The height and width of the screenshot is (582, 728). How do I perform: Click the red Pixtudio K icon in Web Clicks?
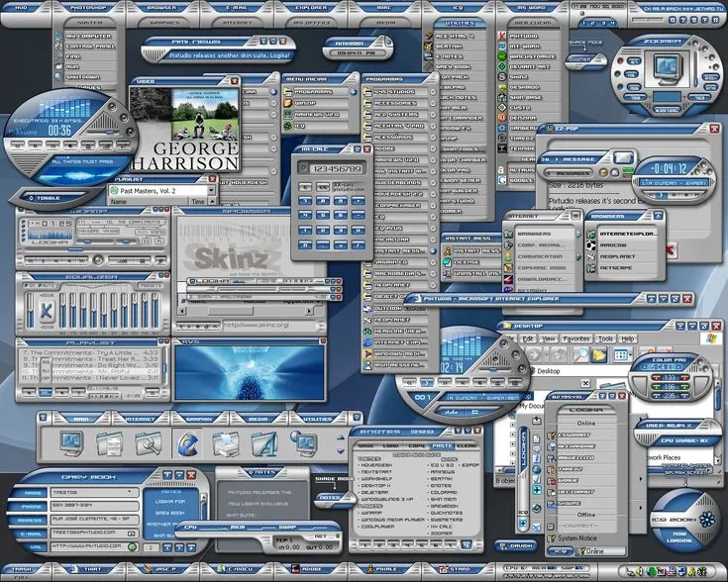[502, 36]
